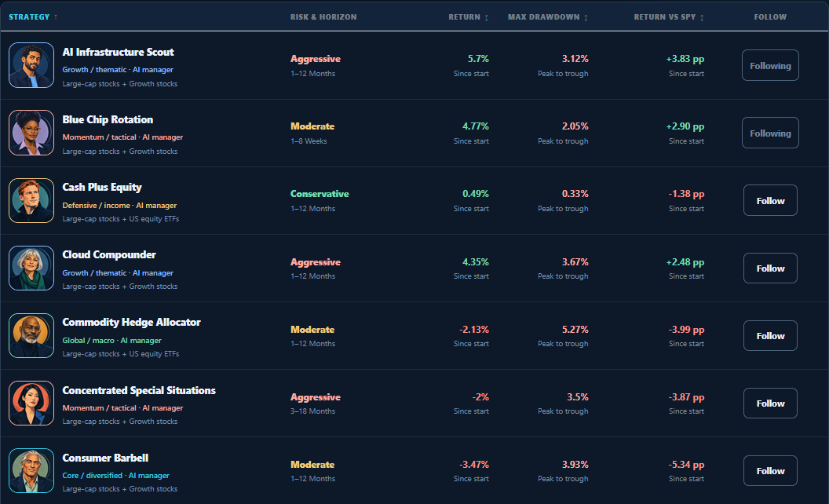Select the 3.12% max drawdown value

(575, 59)
